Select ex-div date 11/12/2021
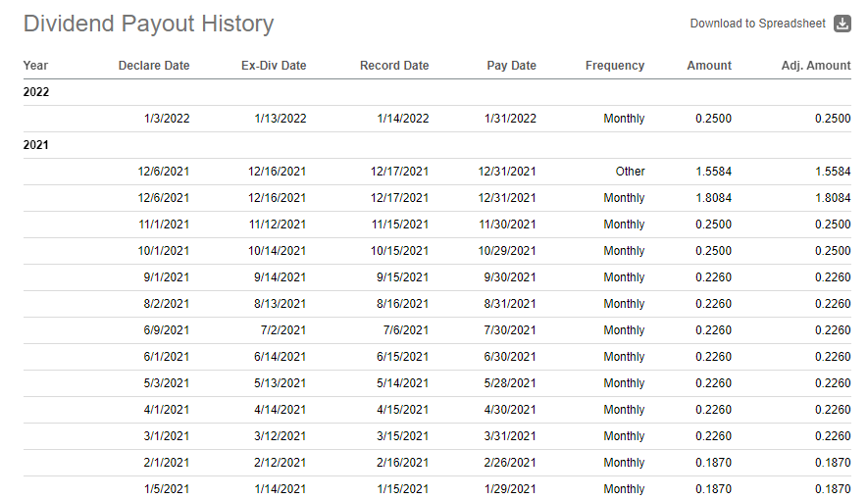 coord(278,225)
